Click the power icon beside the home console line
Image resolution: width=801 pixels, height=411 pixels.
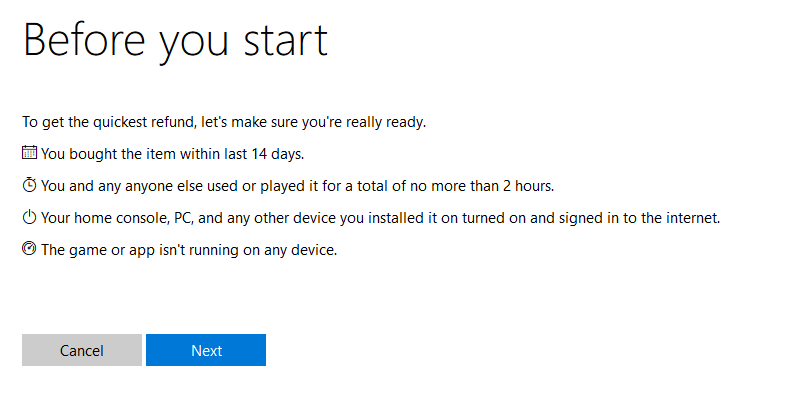pos(29,217)
